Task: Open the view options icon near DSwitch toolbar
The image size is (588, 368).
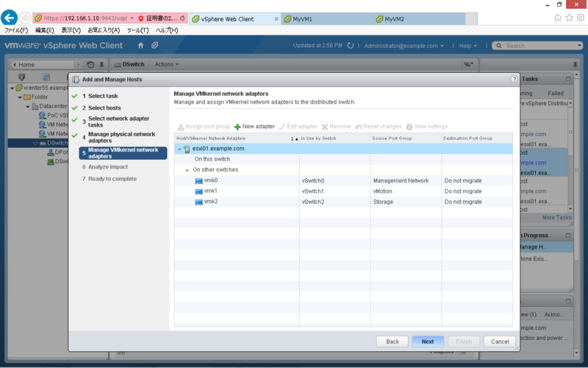Action: [x=469, y=64]
